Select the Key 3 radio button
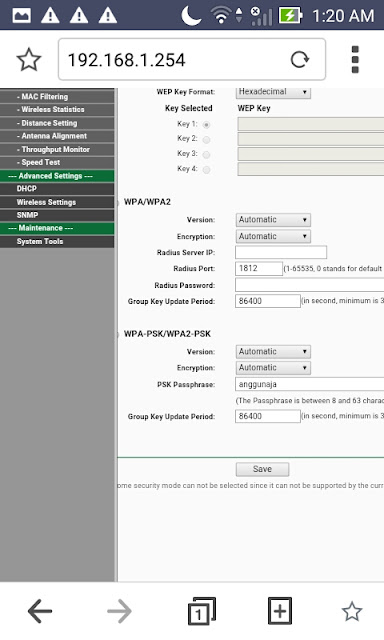The image size is (384, 640). click(206, 155)
